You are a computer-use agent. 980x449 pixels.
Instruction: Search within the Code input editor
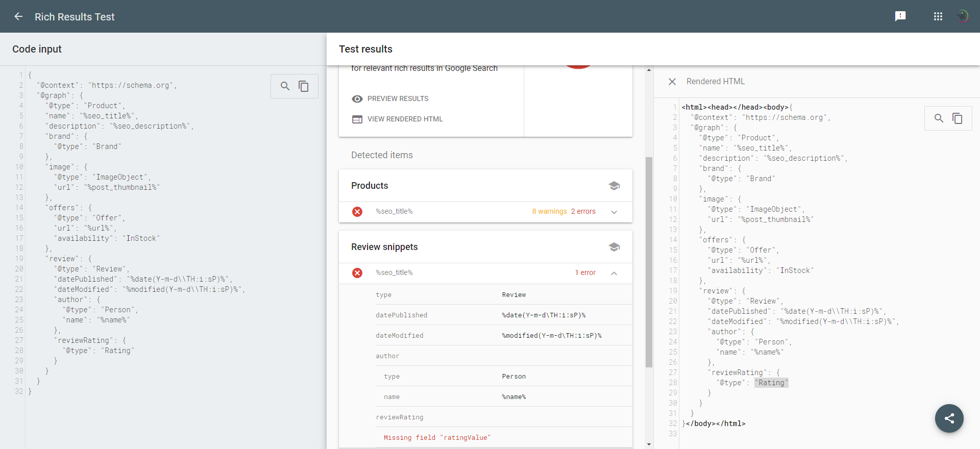(x=285, y=86)
